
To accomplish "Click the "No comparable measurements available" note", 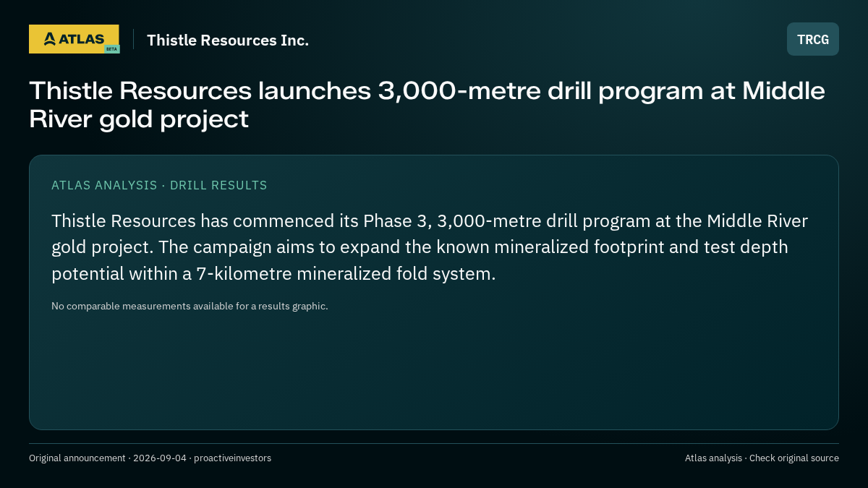I will pos(190,306).
